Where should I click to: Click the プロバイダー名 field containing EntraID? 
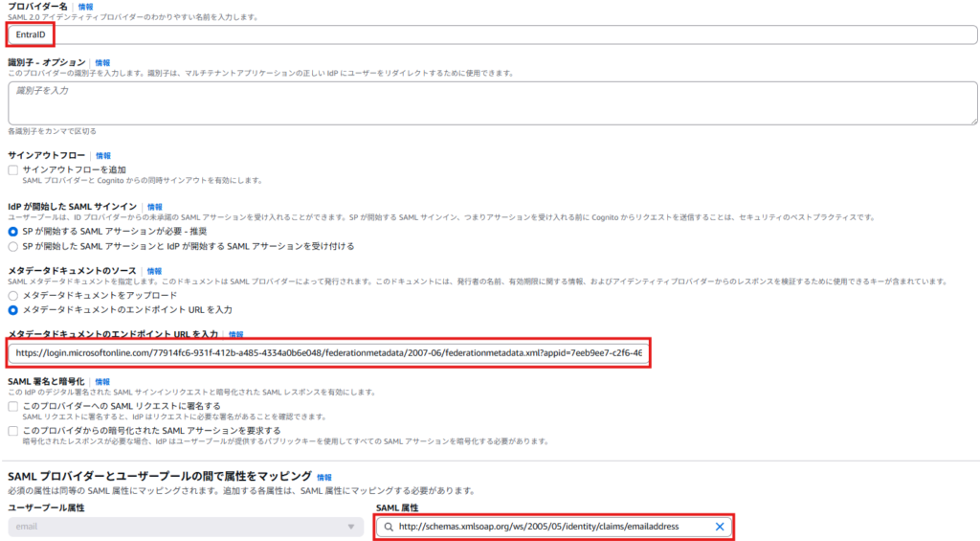point(479,34)
